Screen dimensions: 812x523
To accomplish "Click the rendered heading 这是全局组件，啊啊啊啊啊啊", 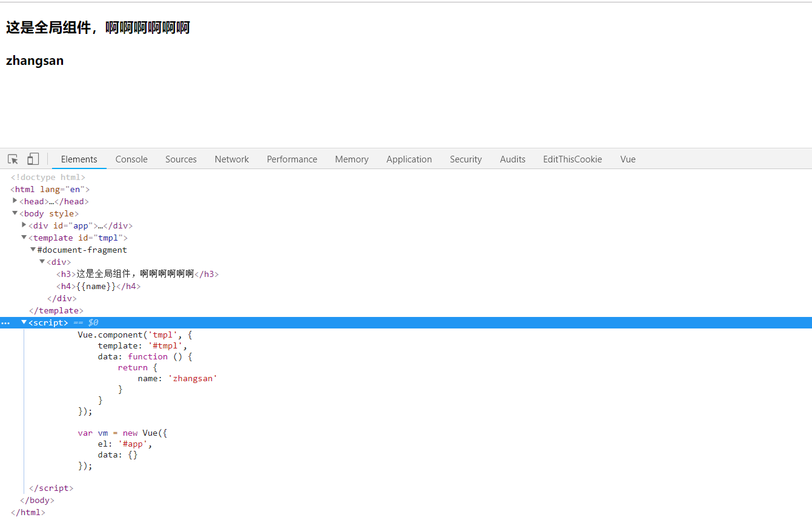I will point(98,28).
